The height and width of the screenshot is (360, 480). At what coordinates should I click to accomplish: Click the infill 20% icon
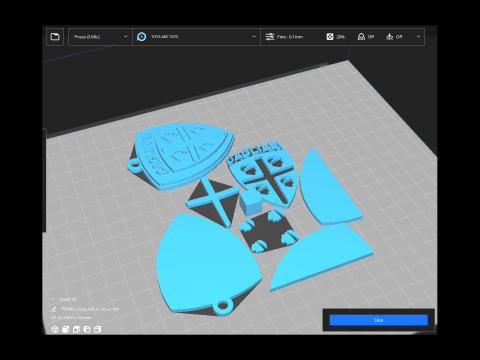tap(329, 37)
